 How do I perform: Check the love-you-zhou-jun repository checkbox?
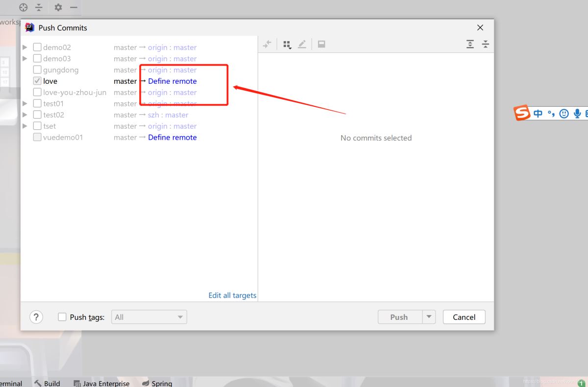pyautogui.click(x=37, y=93)
